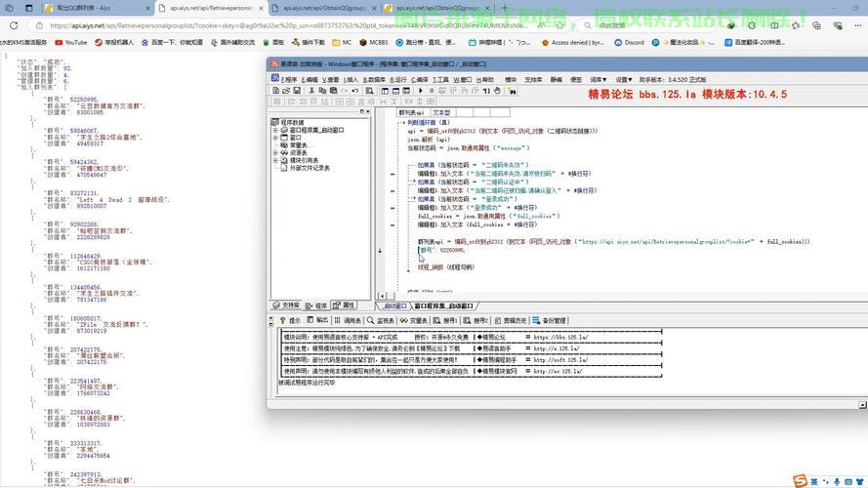Click the Find magnifier icon in toolbar
Image resolution: width=868 pixels, height=488 pixels.
click(x=369, y=91)
